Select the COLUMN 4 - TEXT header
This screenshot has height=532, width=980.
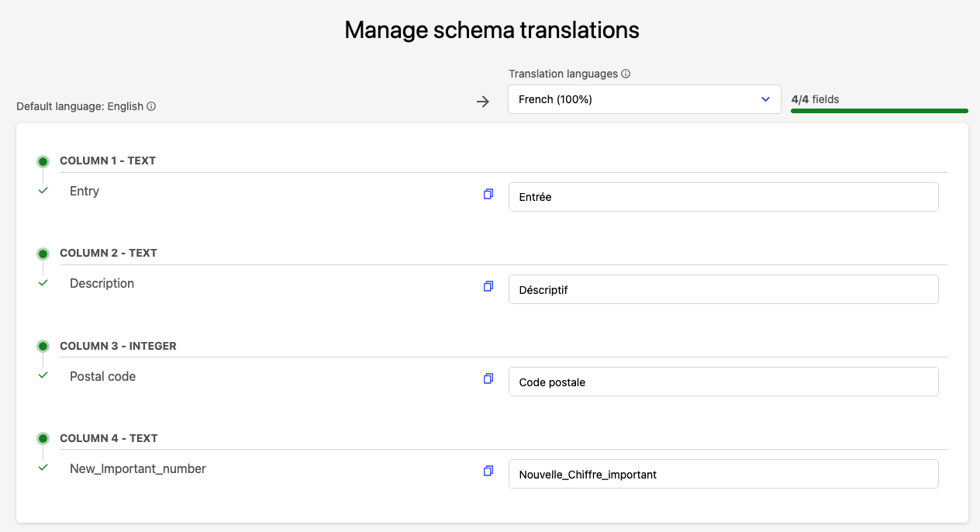coord(109,438)
